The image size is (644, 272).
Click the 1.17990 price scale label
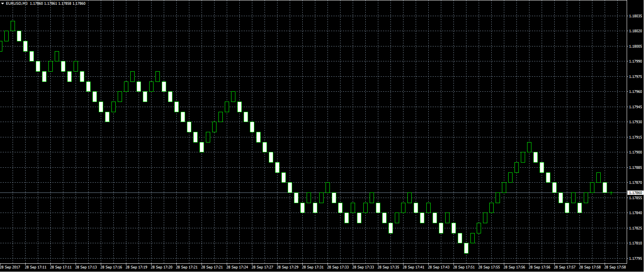click(636, 61)
